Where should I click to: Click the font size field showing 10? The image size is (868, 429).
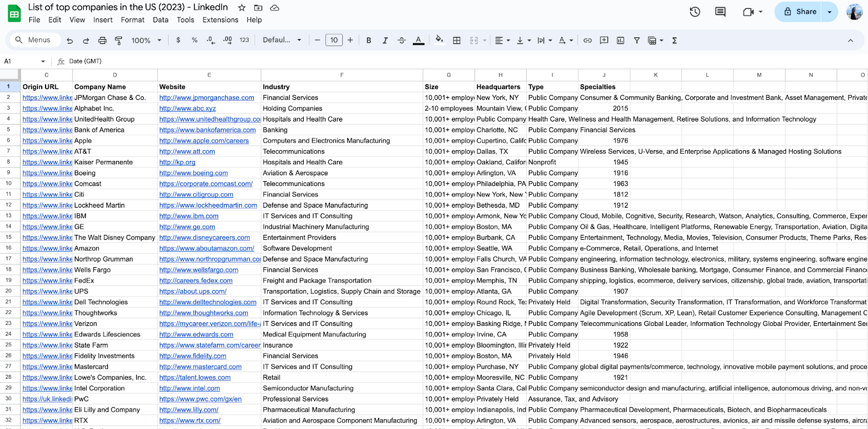pyautogui.click(x=334, y=40)
